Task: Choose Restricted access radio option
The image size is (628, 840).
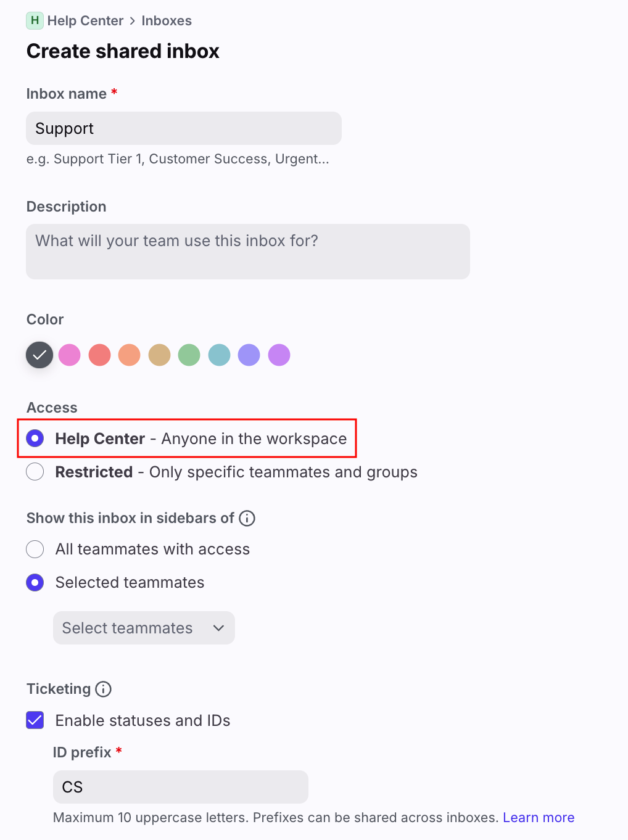Action: coord(35,472)
